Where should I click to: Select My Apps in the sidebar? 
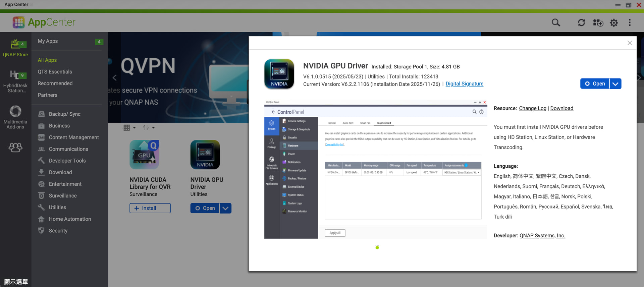[48, 41]
